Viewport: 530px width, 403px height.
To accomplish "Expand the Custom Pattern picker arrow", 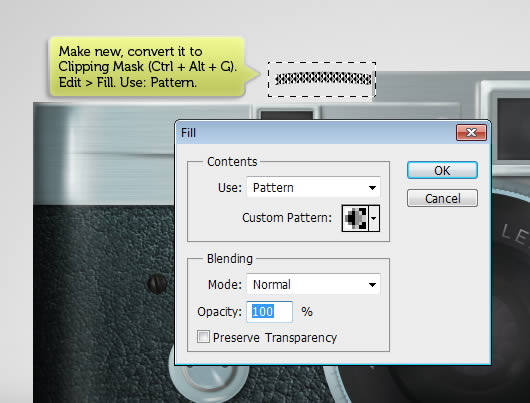I will click(x=374, y=218).
